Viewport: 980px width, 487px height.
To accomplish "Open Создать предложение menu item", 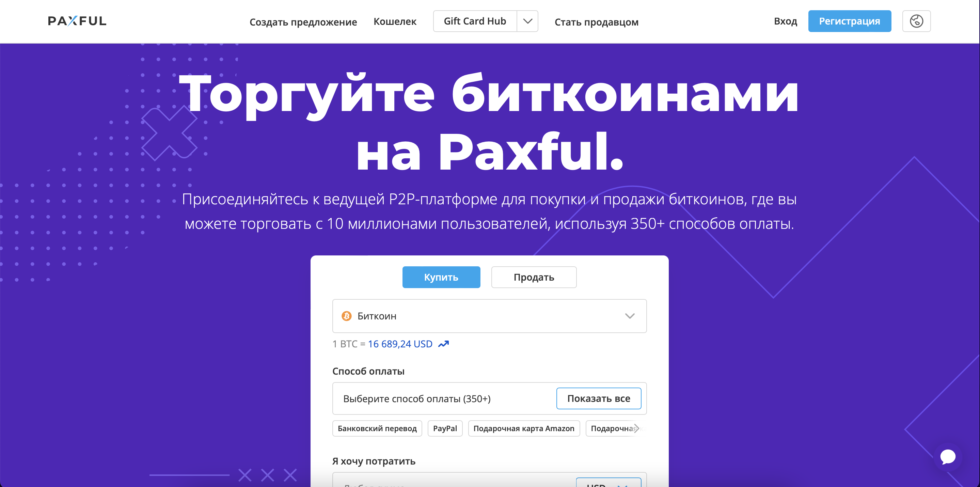I will [303, 22].
